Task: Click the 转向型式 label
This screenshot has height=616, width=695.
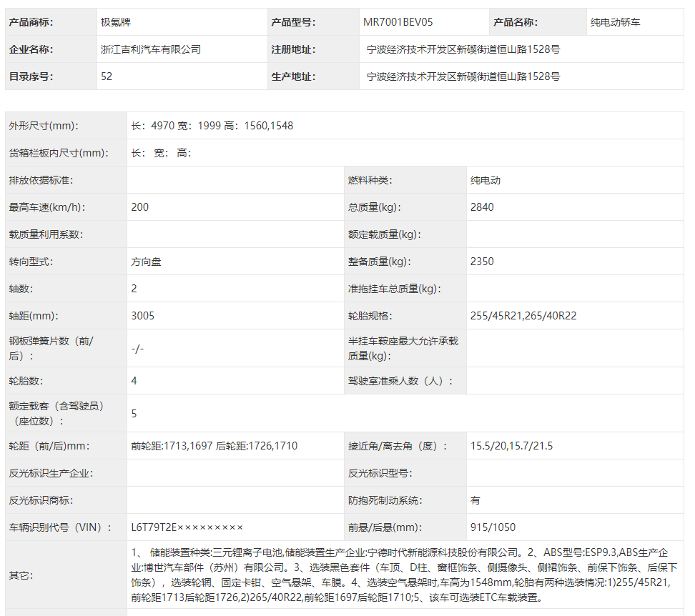Action: 31,262
